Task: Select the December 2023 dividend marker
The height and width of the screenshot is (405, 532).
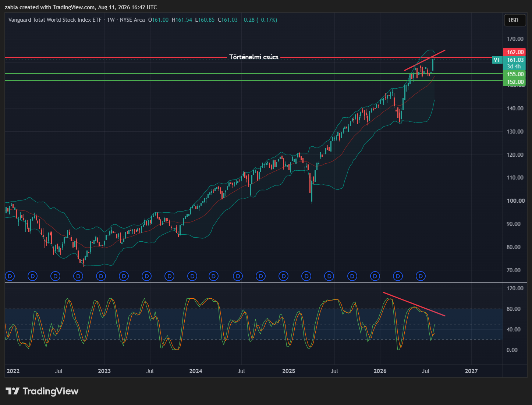Action: pos(192,276)
